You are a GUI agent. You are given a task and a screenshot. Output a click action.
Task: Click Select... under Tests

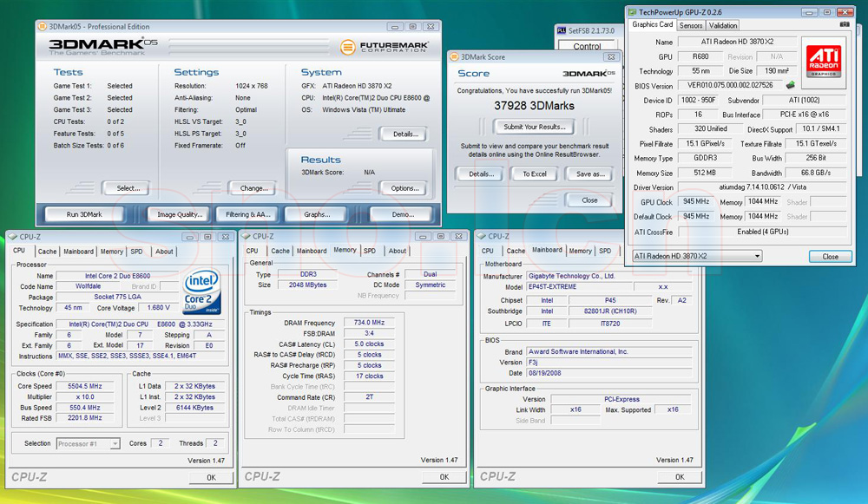point(128,188)
